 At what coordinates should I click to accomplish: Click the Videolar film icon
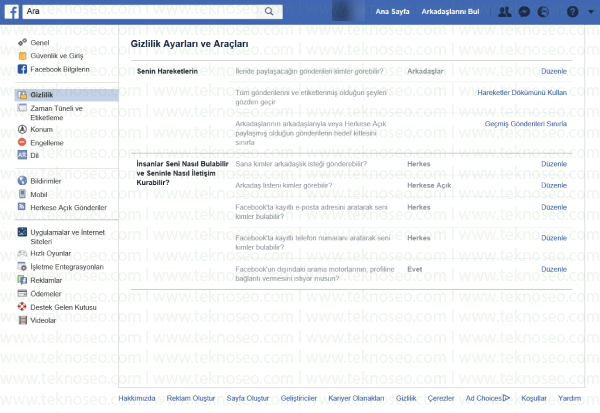pyautogui.click(x=23, y=320)
